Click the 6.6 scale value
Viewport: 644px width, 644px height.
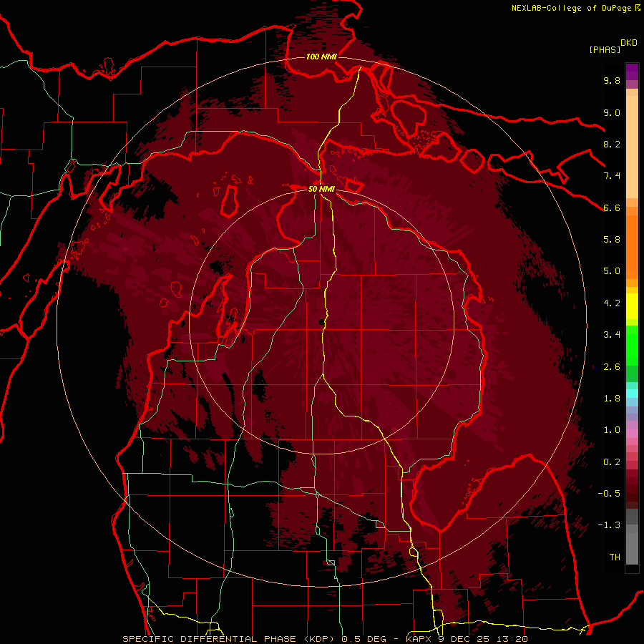612,208
